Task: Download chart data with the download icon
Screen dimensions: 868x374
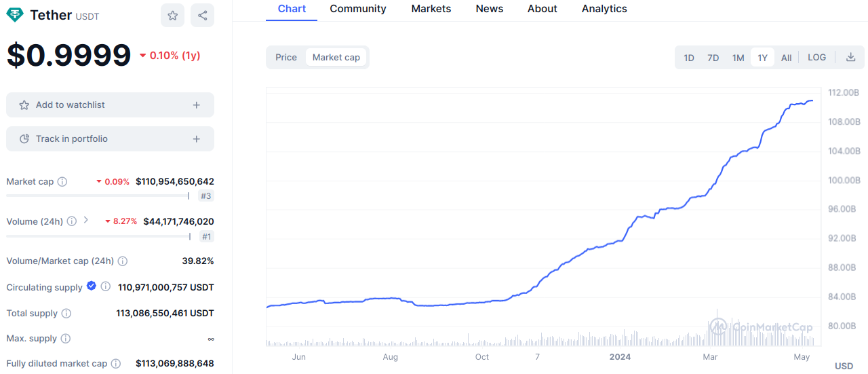Action: 850,57
